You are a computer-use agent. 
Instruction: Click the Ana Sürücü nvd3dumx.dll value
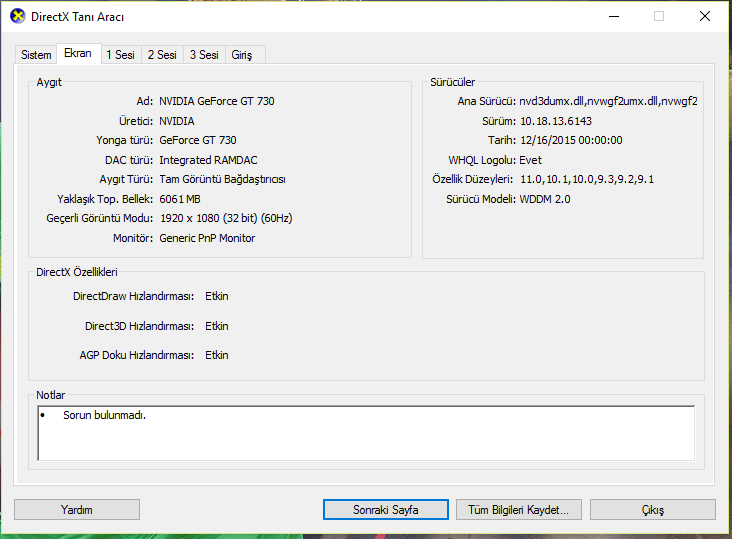(x=608, y=101)
